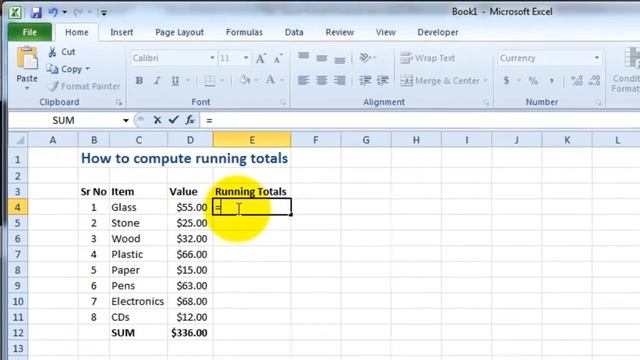The image size is (640, 360).
Task: Click the $336.00 total cell
Action: [x=190, y=333]
